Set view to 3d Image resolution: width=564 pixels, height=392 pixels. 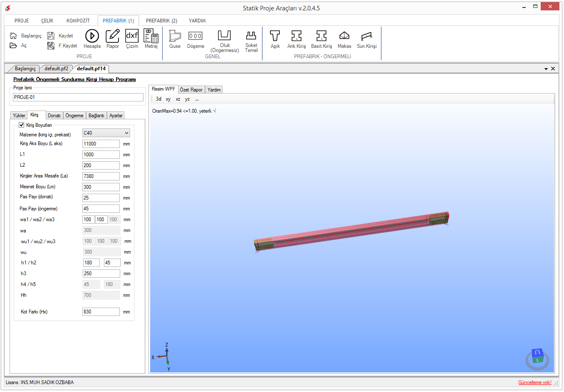[x=158, y=99]
